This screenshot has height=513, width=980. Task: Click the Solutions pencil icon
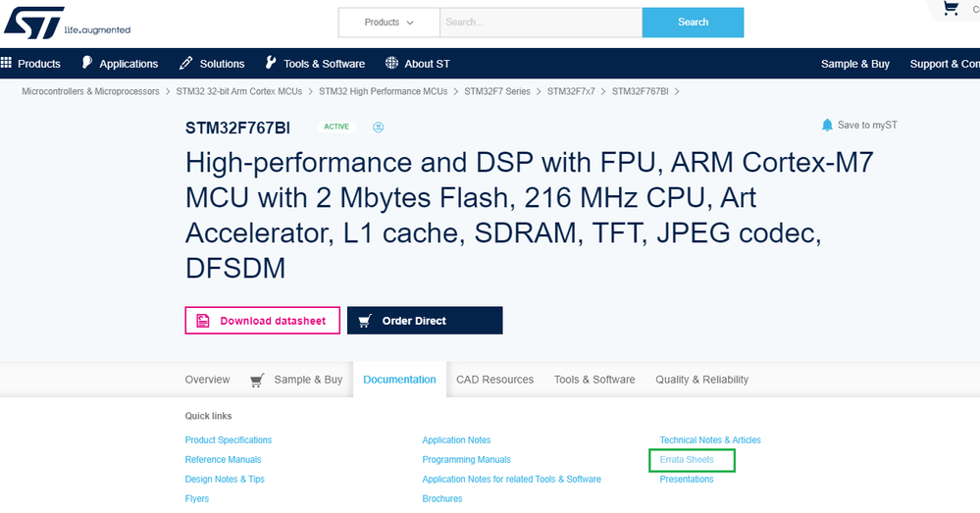pyautogui.click(x=185, y=63)
